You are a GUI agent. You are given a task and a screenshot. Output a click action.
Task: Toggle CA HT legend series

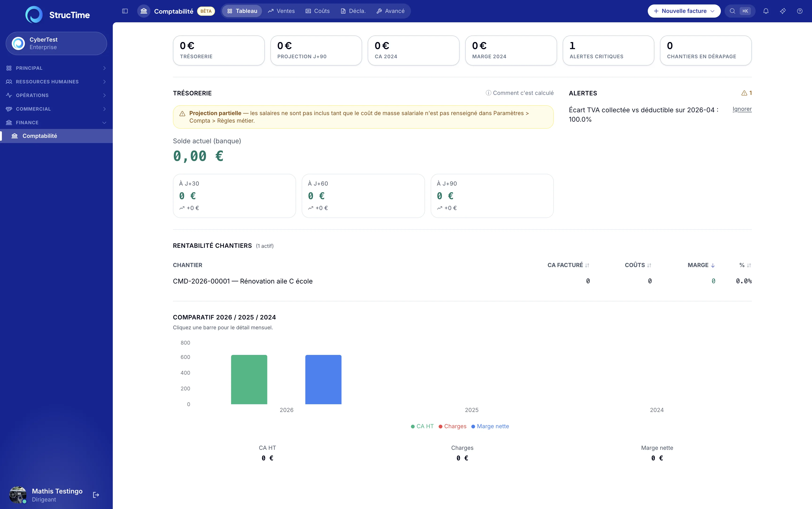tap(422, 426)
